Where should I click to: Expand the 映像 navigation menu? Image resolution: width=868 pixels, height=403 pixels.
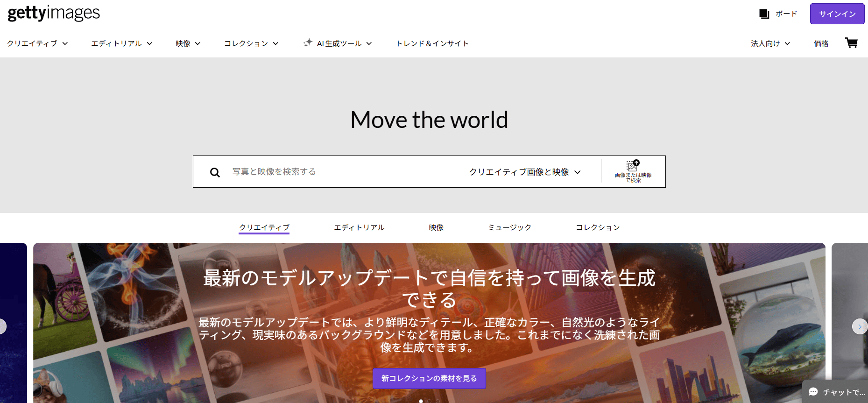point(188,43)
